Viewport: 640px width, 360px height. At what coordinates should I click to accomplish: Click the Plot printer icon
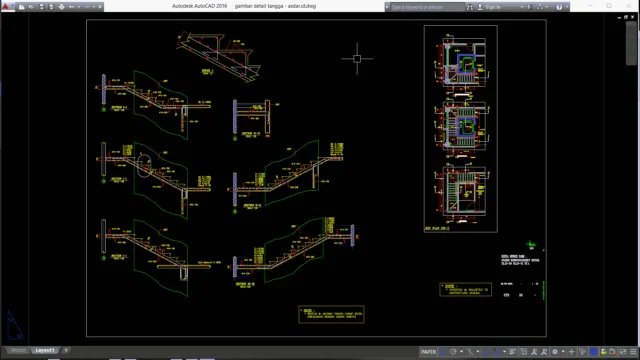[61, 7]
